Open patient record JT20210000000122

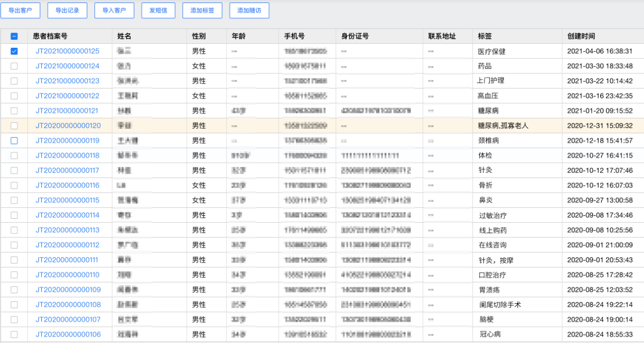pos(67,96)
